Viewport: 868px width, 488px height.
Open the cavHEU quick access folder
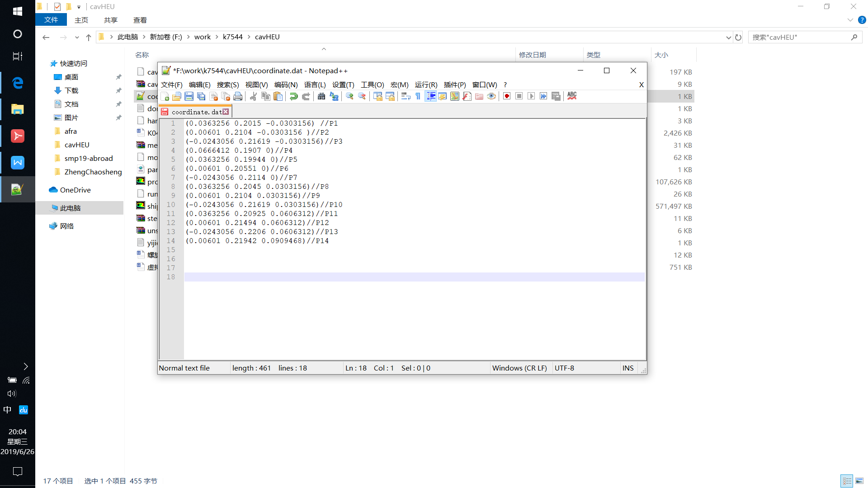77,145
